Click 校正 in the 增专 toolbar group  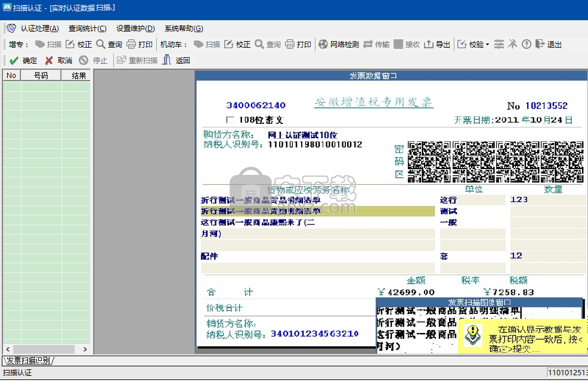pos(79,44)
